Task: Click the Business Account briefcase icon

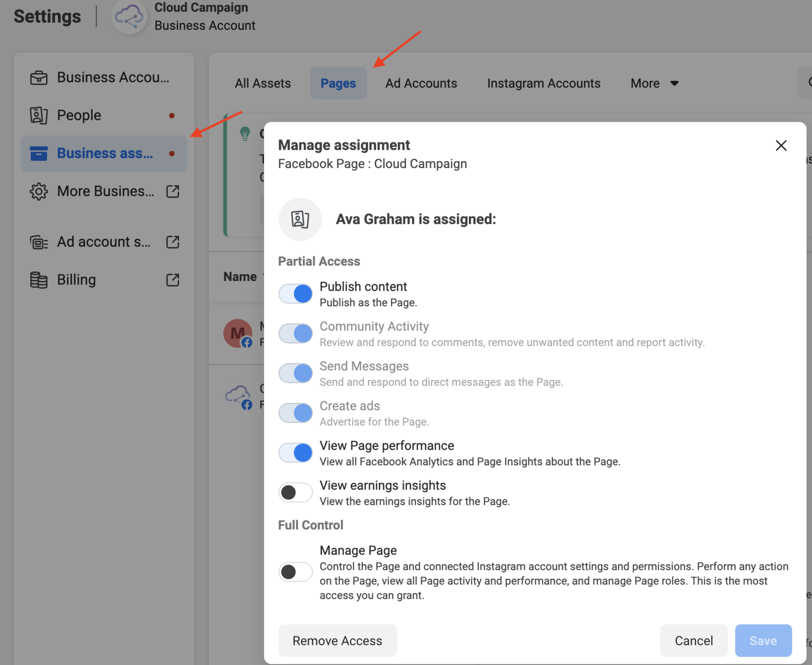Action: [x=39, y=78]
